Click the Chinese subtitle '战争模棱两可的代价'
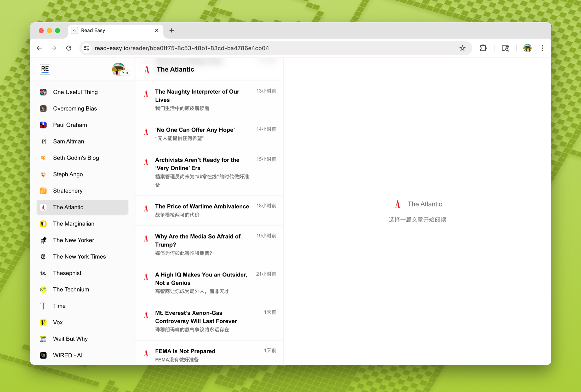 pyautogui.click(x=177, y=215)
